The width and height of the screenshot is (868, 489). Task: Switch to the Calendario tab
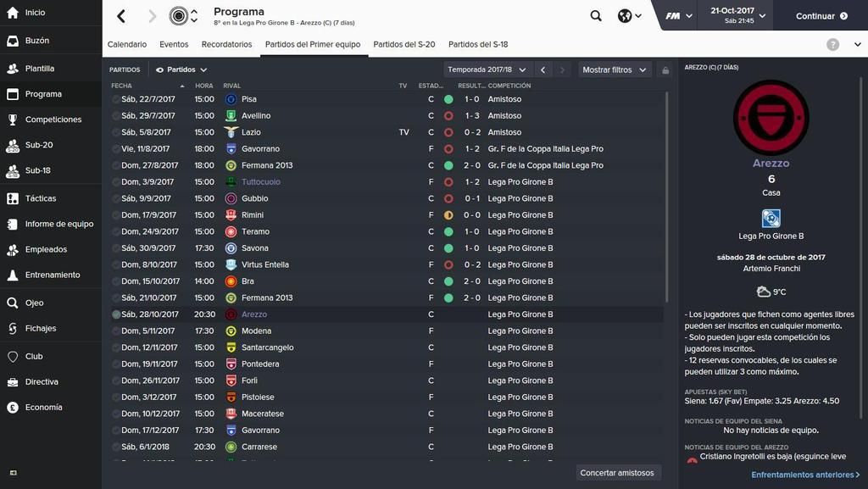(x=127, y=44)
